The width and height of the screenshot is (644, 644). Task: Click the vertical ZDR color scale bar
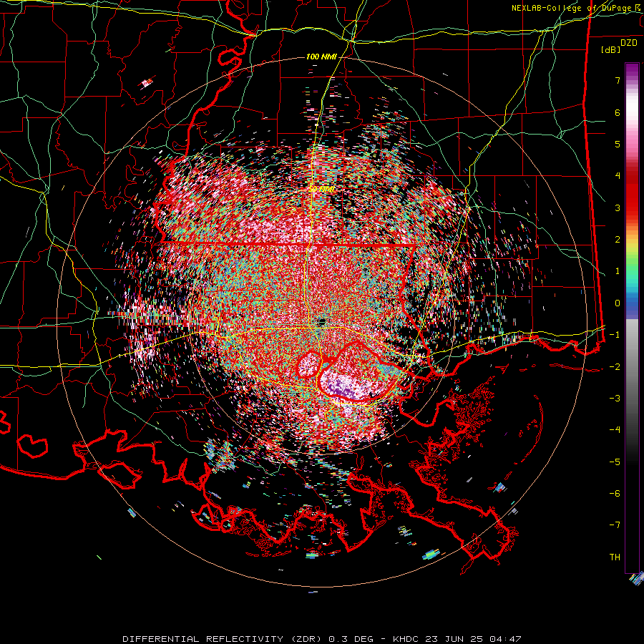point(632,318)
